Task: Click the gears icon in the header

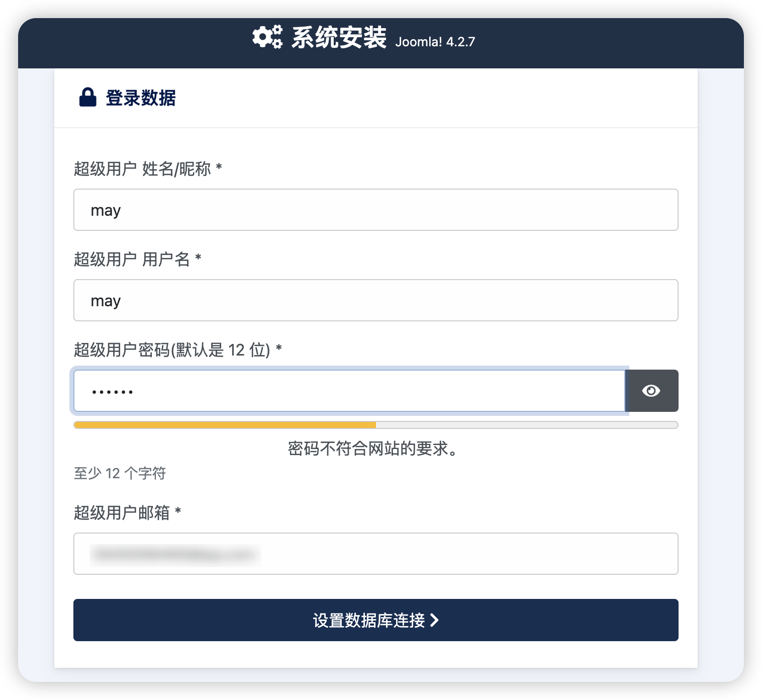Action: 267,37
